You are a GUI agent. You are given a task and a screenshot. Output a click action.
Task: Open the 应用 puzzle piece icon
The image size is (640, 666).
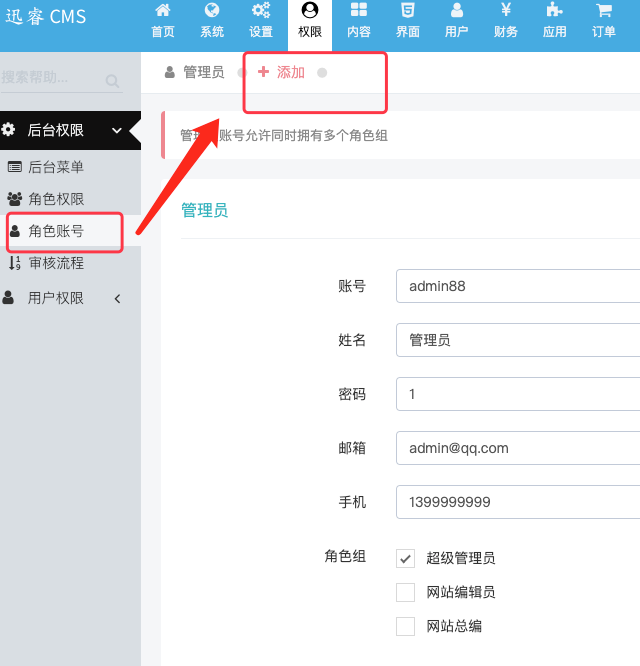click(555, 10)
